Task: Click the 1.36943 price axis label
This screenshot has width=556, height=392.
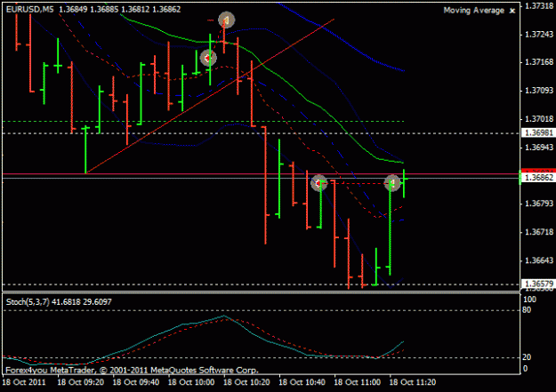Action: [x=538, y=147]
